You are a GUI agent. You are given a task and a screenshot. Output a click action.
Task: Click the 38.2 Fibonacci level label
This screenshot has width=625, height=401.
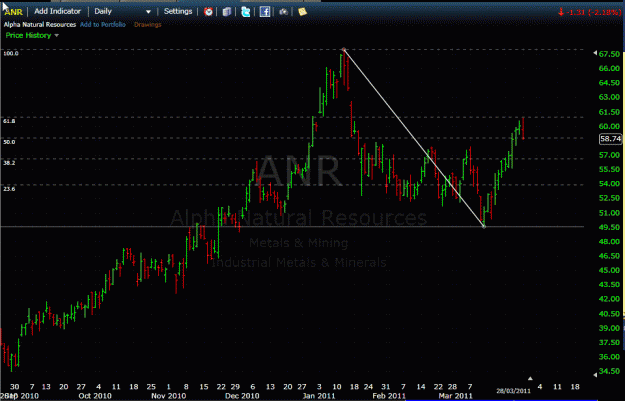9,163
